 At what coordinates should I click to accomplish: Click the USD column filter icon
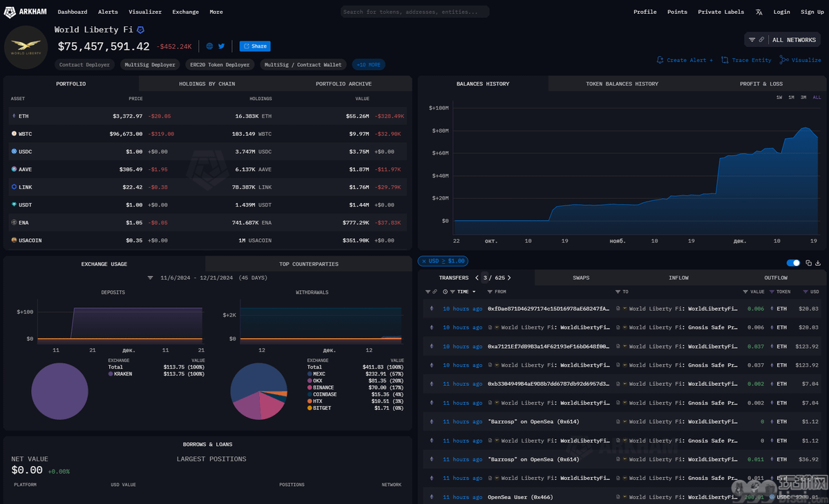click(806, 292)
